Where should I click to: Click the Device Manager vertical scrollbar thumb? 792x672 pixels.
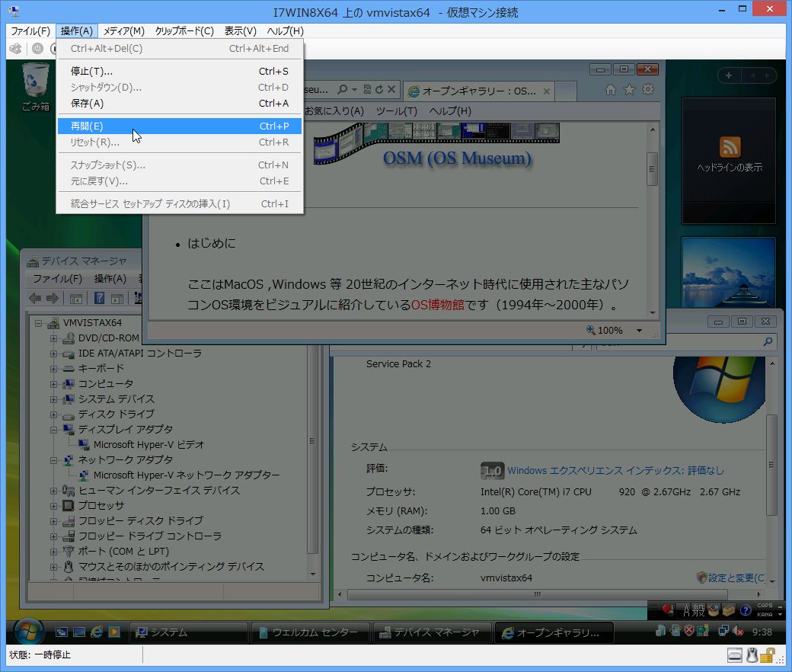(x=312, y=440)
